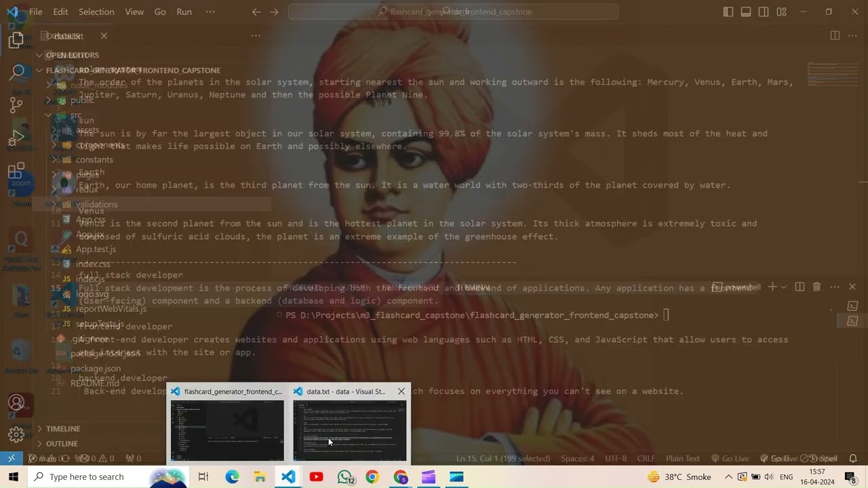Screen dimensions: 868x488
Task: Open the Explorer view in activity bar
Action: pyautogui.click(x=16, y=41)
